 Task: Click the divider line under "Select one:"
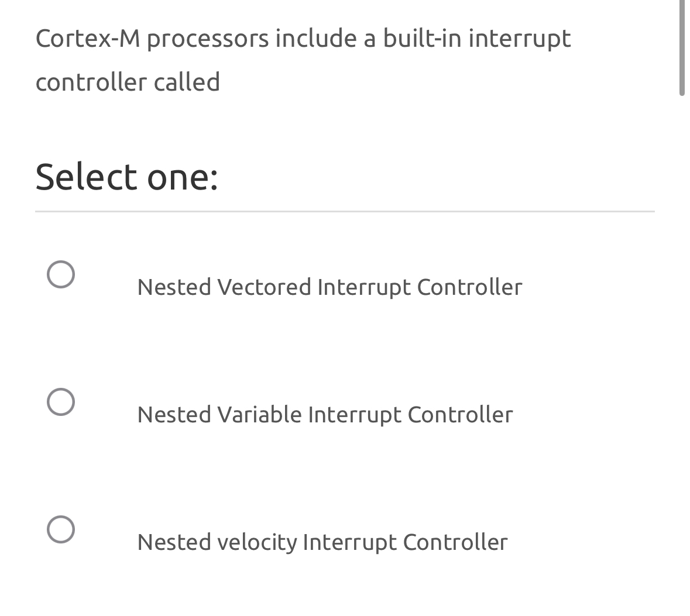pyautogui.click(x=345, y=211)
